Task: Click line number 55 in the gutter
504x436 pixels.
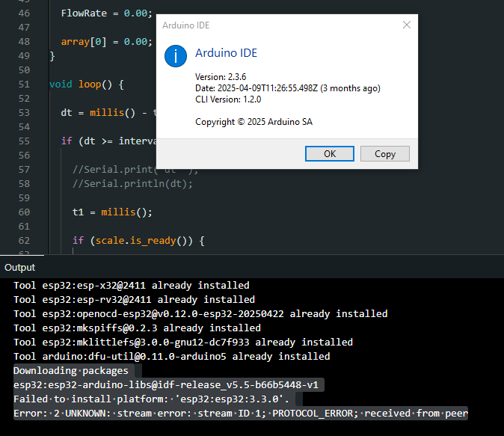Action: (22, 141)
